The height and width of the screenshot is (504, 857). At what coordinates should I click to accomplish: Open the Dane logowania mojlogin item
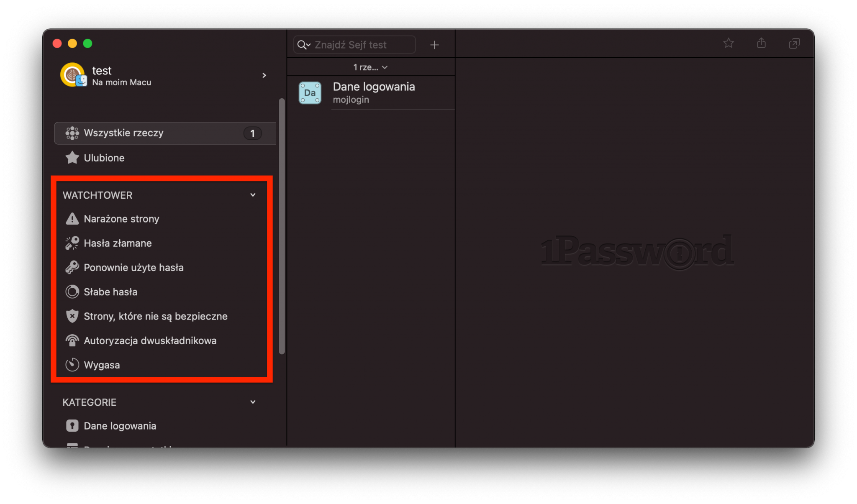371,93
